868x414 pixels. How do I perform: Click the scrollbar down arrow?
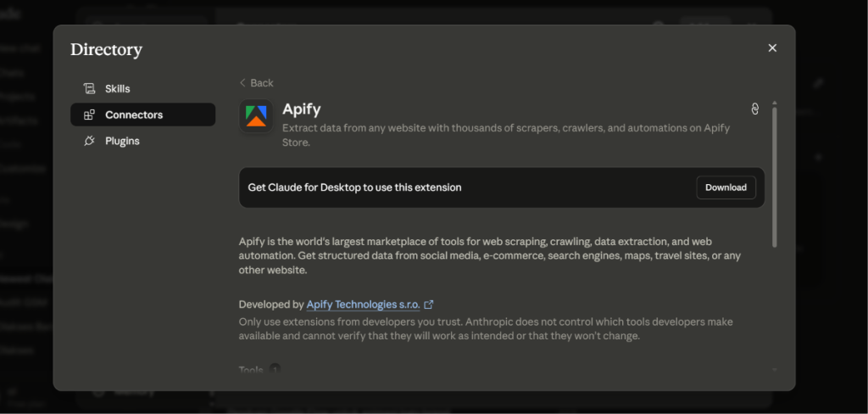click(775, 370)
